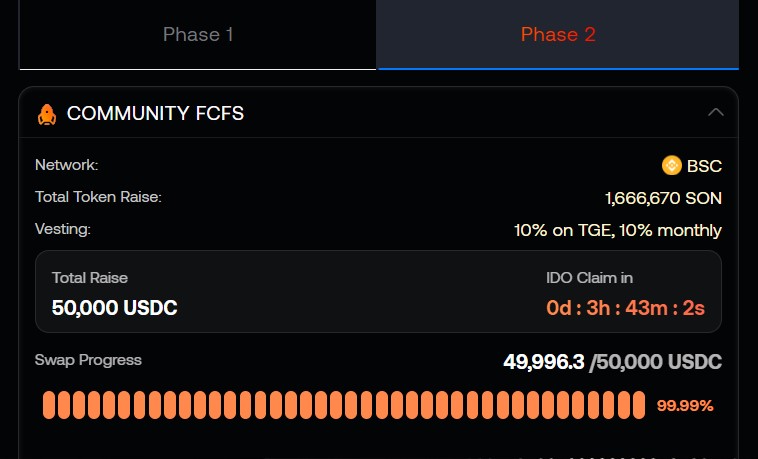
Task: Click the BSC network name text
Action: tap(704, 166)
